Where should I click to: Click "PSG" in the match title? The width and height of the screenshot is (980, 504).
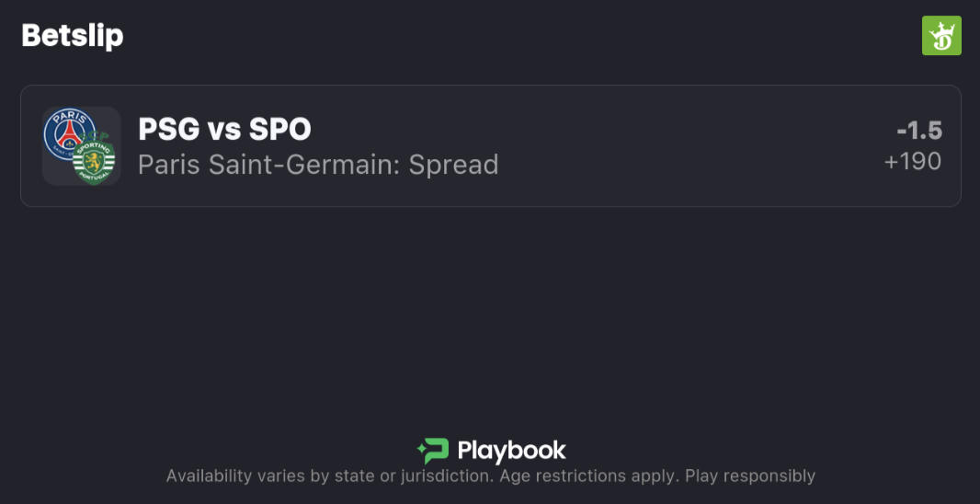(168, 130)
